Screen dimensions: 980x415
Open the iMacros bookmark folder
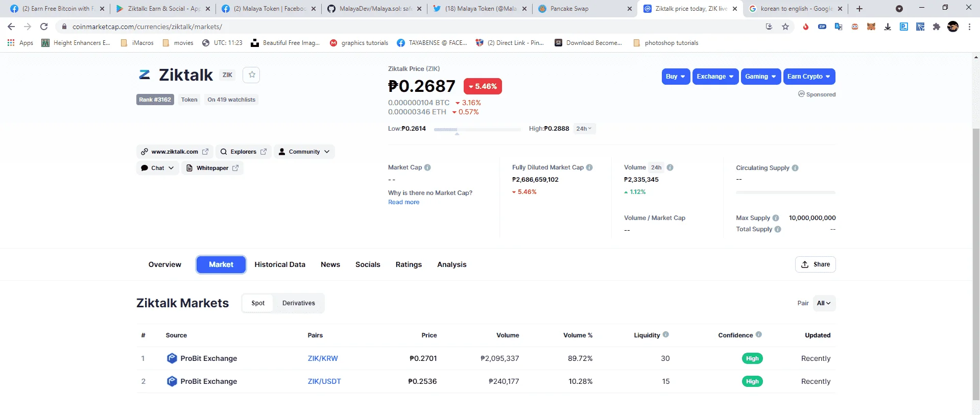click(x=137, y=43)
